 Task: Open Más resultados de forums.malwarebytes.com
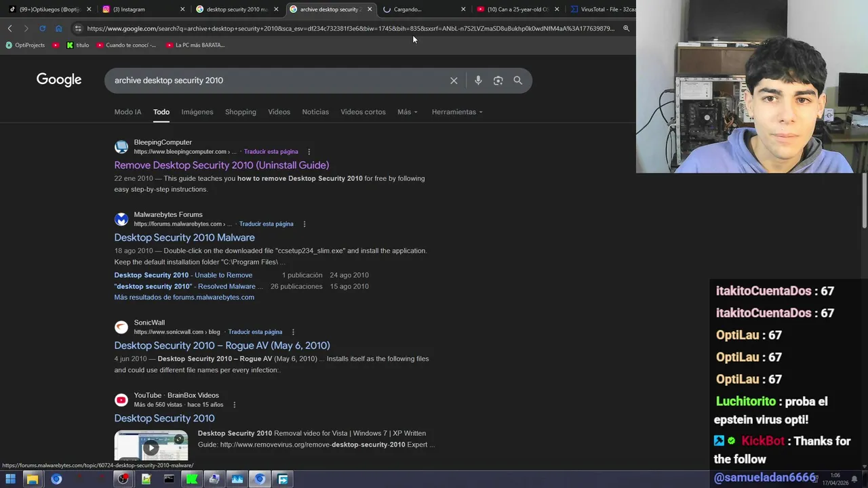point(184,298)
